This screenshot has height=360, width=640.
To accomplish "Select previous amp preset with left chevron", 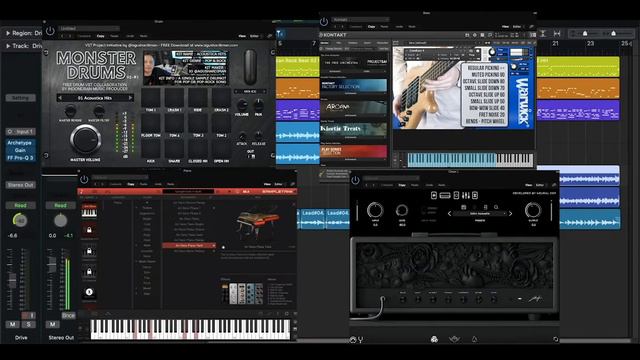I will coord(450,213).
